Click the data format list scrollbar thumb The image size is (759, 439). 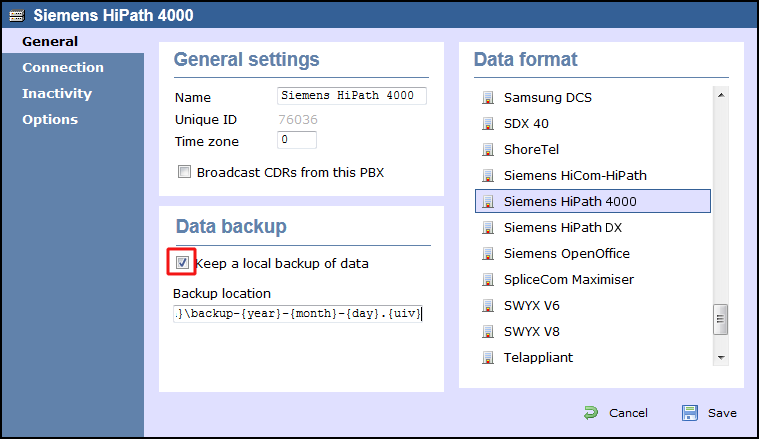721,319
